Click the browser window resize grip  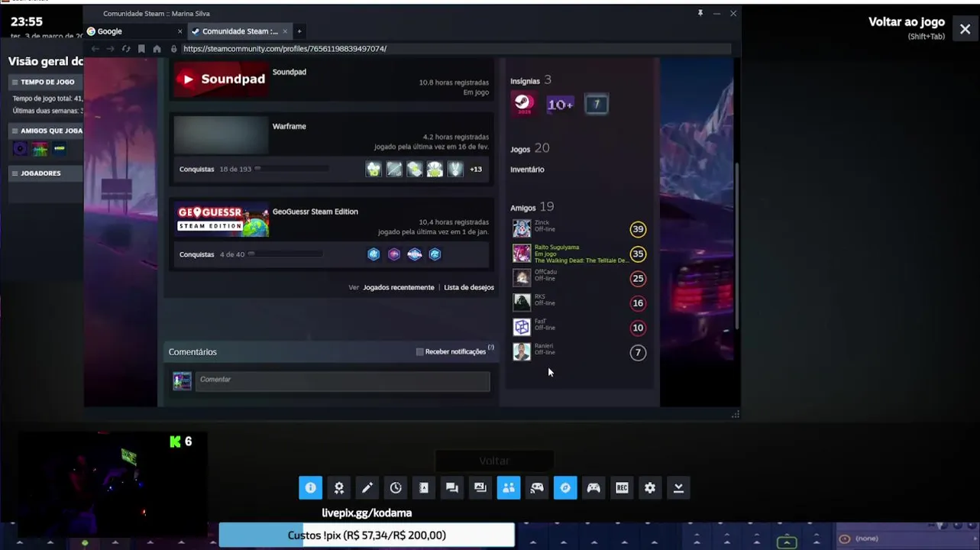point(736,415)
